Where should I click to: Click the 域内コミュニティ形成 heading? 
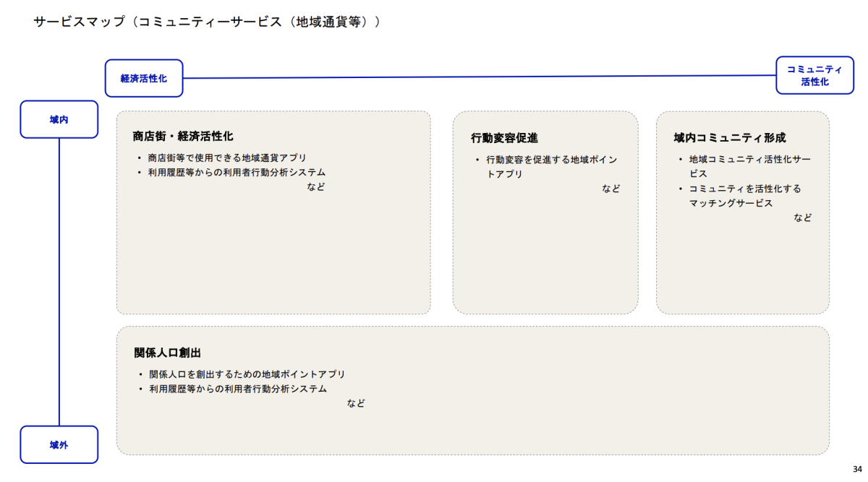coord(729,137)
